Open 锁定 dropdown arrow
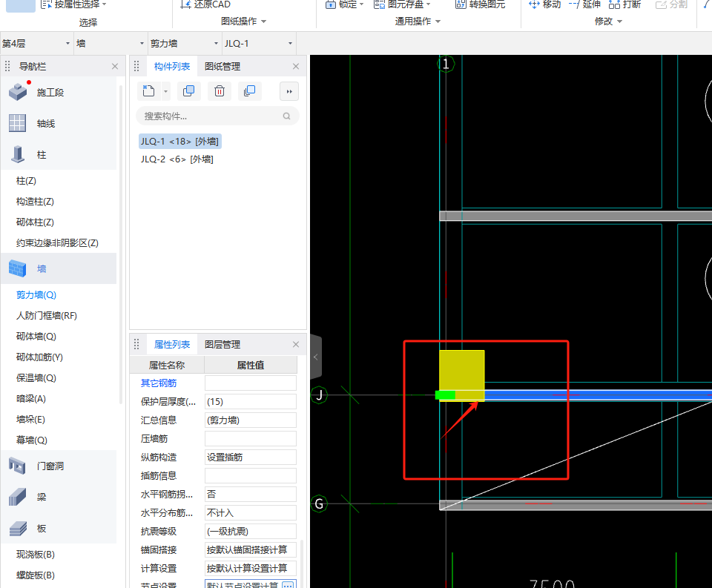The width and height of the screenshot is (712, 588). click(361, 4)
